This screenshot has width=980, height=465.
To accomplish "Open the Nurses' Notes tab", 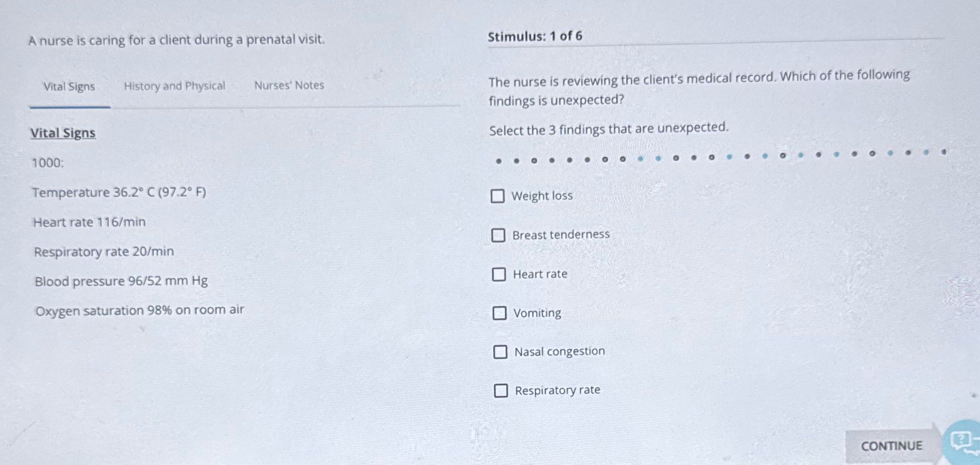I will 289,86.
